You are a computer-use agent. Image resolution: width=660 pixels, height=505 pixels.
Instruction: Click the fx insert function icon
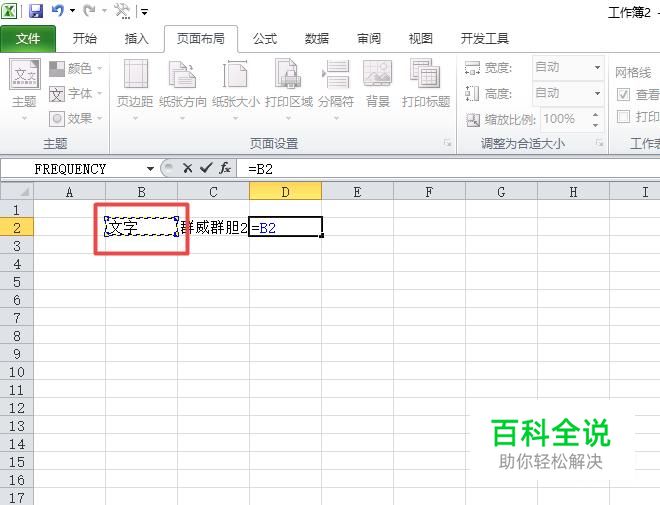pos(225,169)
